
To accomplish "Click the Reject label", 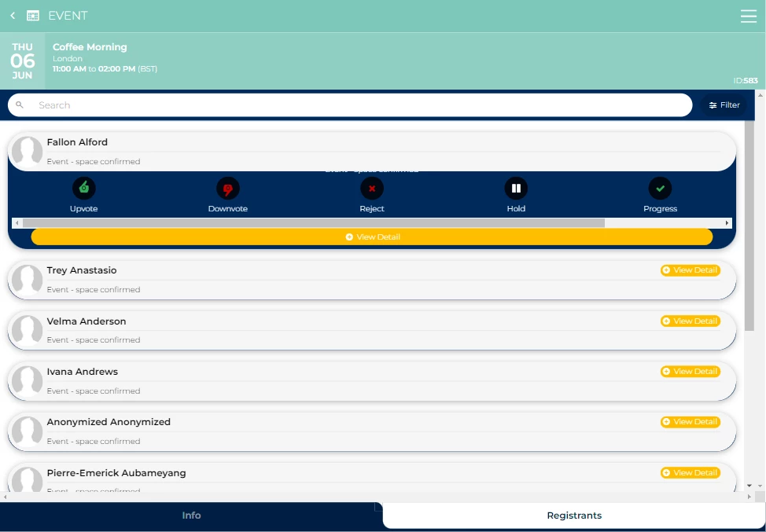I will click(x=372, y=208).
